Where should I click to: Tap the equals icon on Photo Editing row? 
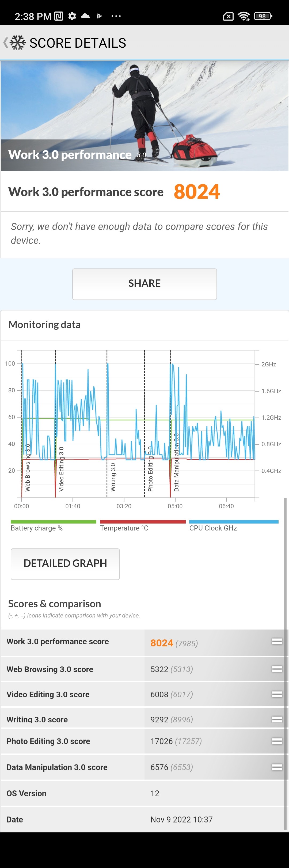pos(276,741)
